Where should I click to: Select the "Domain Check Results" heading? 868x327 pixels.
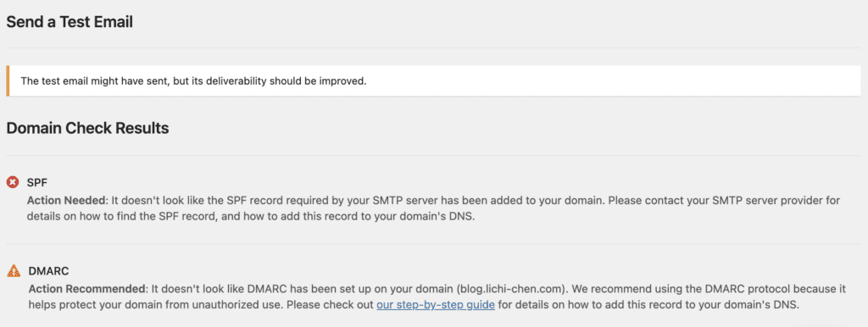[87, 129]
